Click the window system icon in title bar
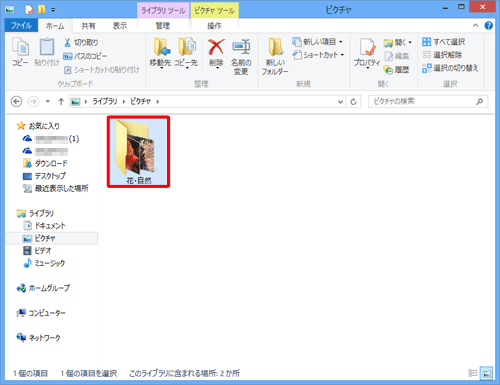Screen dimensions: 500x385 [9, 10]
